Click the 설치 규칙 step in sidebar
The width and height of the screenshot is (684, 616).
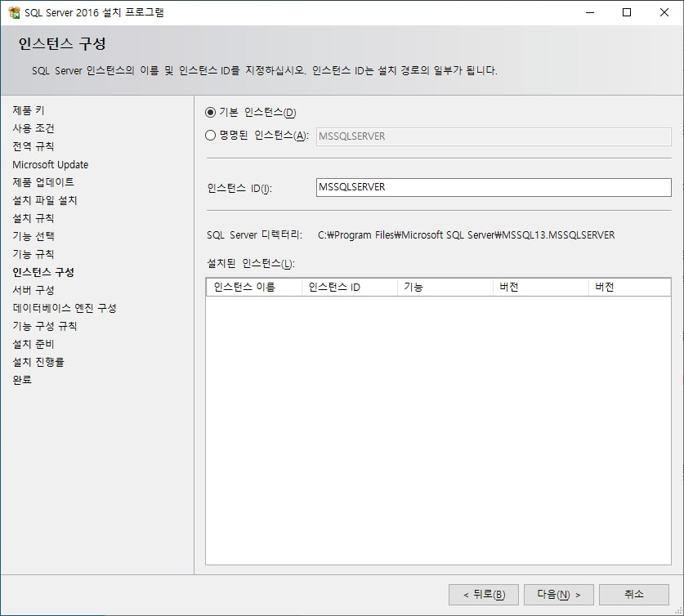[x=34, y=218]
